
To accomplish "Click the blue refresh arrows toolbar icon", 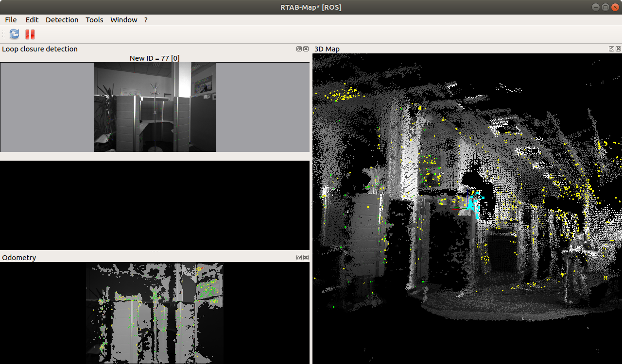I will coord(14,34).
